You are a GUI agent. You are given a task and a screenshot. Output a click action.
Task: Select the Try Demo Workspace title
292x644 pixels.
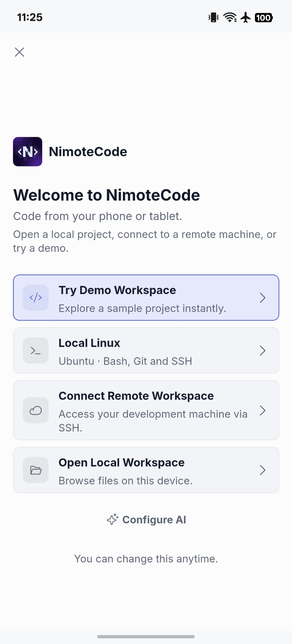point(117,290)
